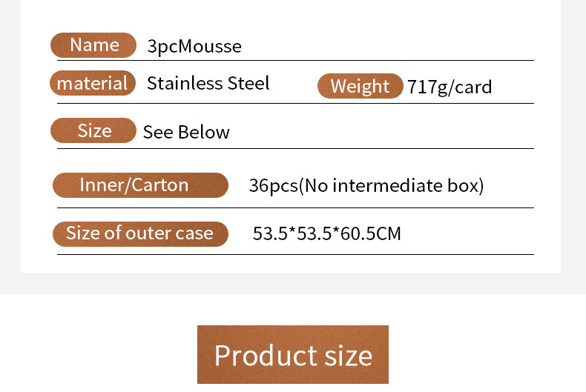Screen dimensions: 586x392
Task: Click the divider under the outer case dimensions
Action: click(295, 254)
